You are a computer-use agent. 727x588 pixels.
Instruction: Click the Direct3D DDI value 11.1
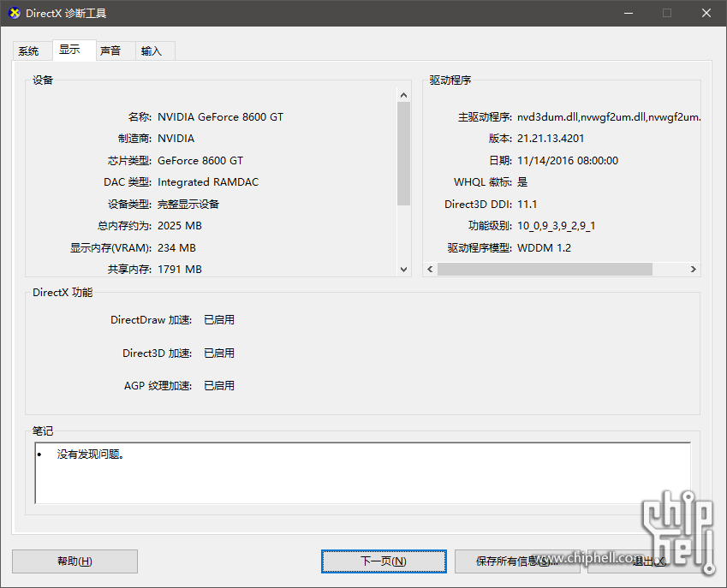tap(527, 204)
